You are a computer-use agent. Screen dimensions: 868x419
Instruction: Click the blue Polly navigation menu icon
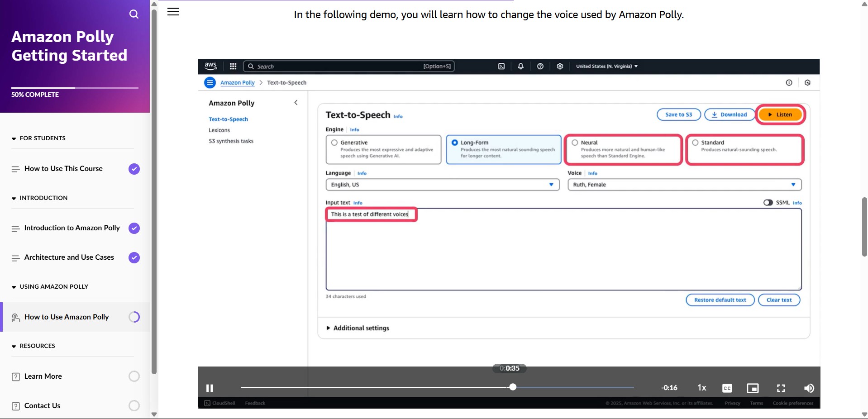[210, 82]
